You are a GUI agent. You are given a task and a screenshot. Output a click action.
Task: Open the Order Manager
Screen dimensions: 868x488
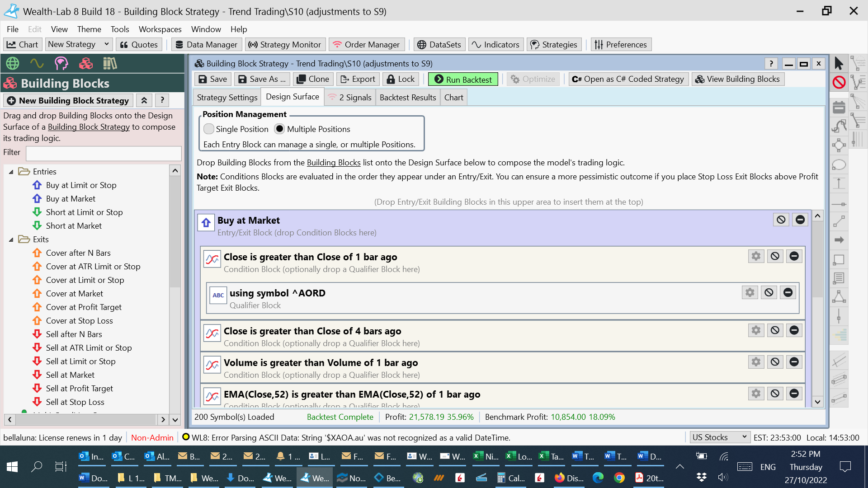point(367,44)
